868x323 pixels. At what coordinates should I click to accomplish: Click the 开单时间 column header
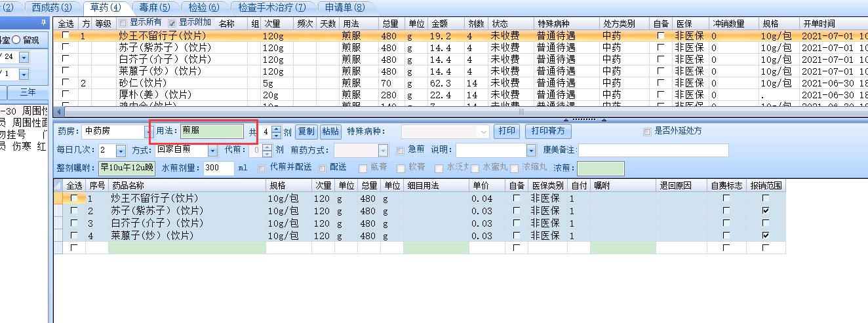[x=833, y=23]
